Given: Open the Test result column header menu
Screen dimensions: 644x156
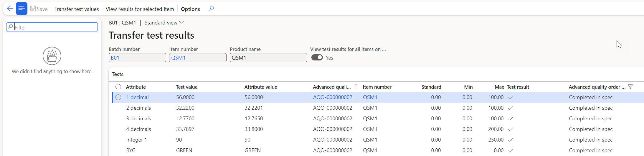Looking at the screenshot, I should point(518,87).
